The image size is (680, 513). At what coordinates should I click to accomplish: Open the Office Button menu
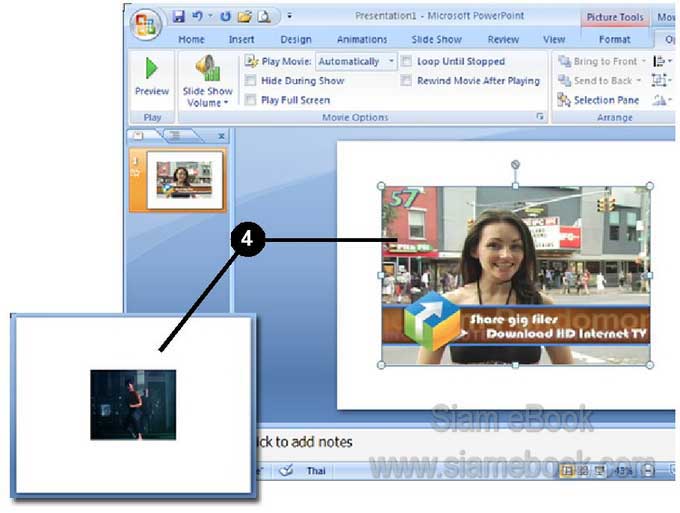coord(146,24)
